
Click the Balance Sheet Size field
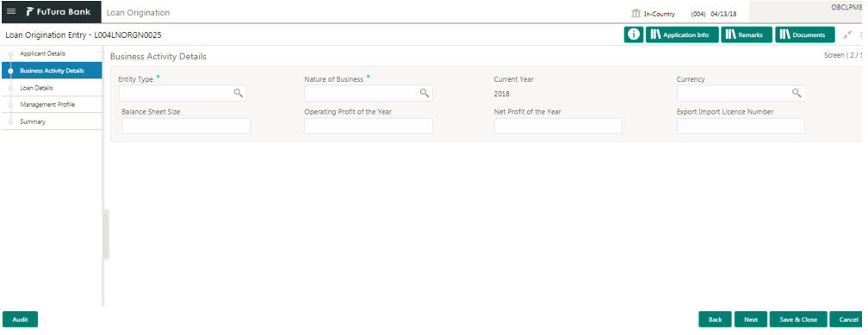(x=185, y=126)
